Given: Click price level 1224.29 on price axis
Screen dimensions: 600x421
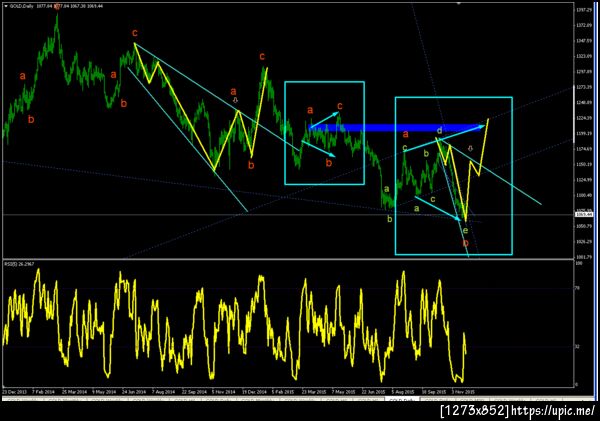Looking at the screenshot, I should tap(584, 118).
